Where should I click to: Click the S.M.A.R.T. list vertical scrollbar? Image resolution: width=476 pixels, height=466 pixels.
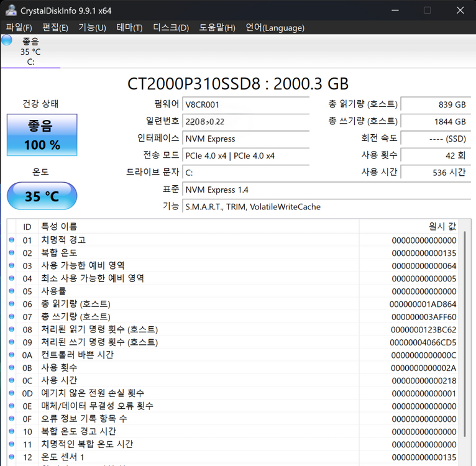[465, 334]
